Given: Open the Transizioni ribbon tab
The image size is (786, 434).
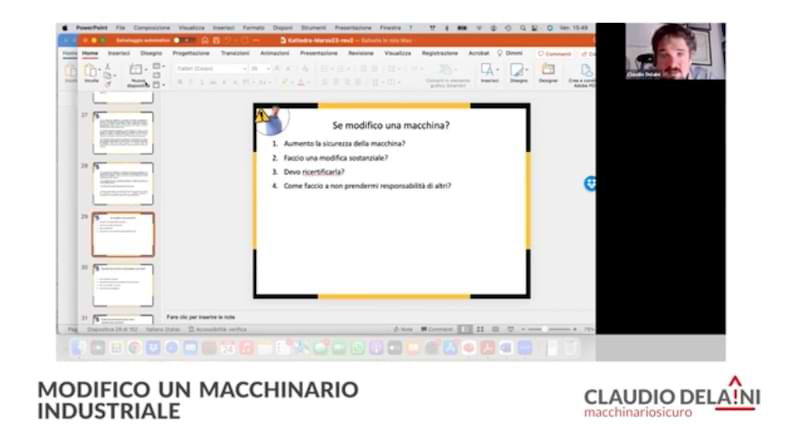Looking at the screenshot, I should (235, 53).
